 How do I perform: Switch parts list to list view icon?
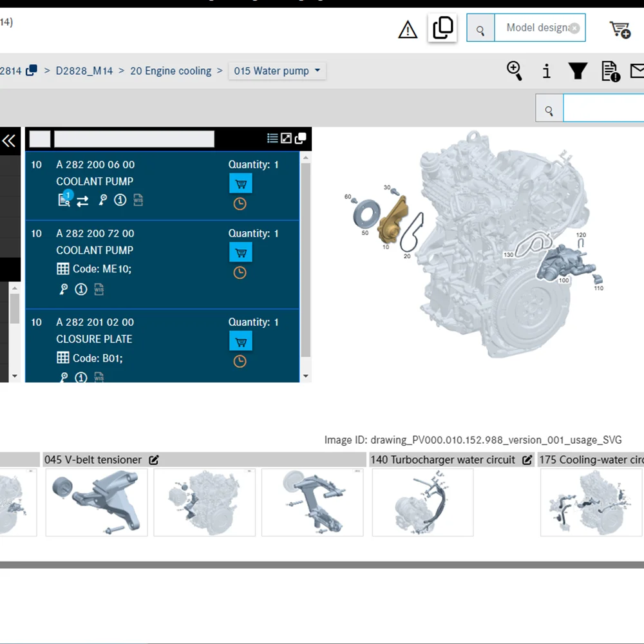coord(272,138)
